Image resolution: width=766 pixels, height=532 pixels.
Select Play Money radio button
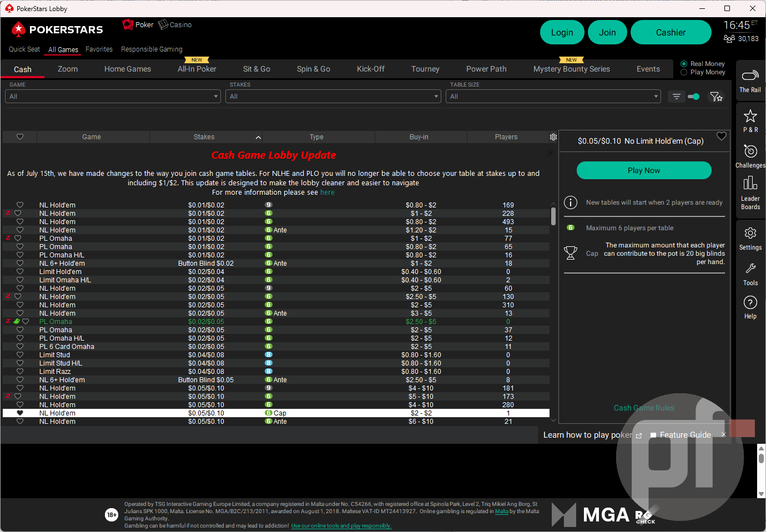click(684, 72)
